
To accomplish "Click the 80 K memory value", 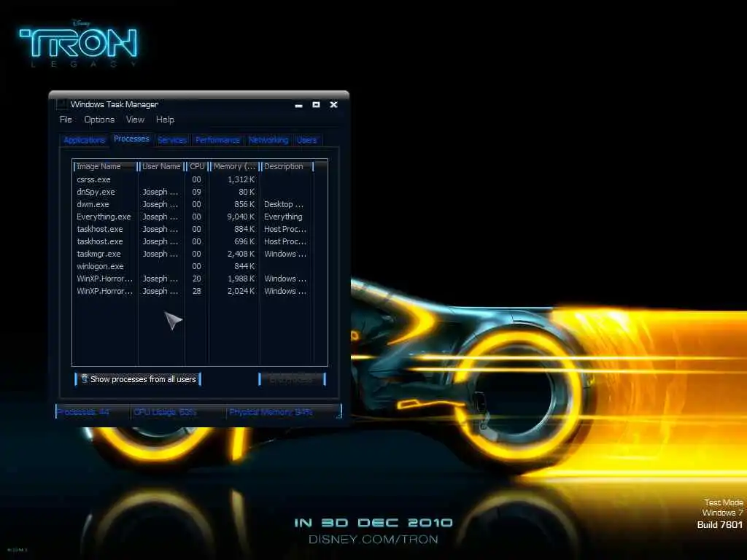I will [247, 192].
